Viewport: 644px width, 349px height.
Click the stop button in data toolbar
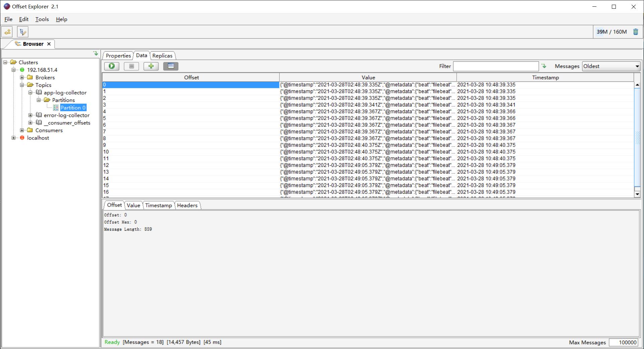click(x=131, y=66)
